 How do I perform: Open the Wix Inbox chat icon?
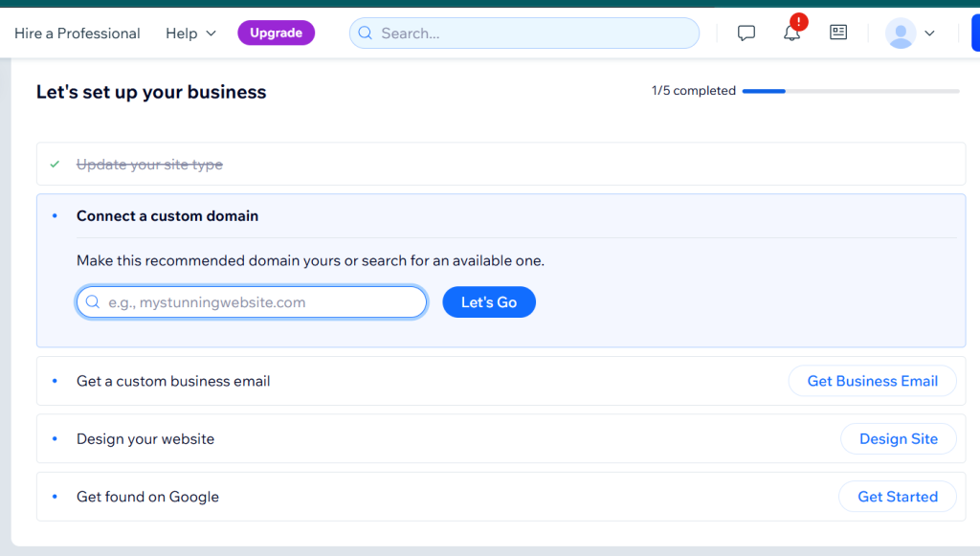(x=746, y=32)
